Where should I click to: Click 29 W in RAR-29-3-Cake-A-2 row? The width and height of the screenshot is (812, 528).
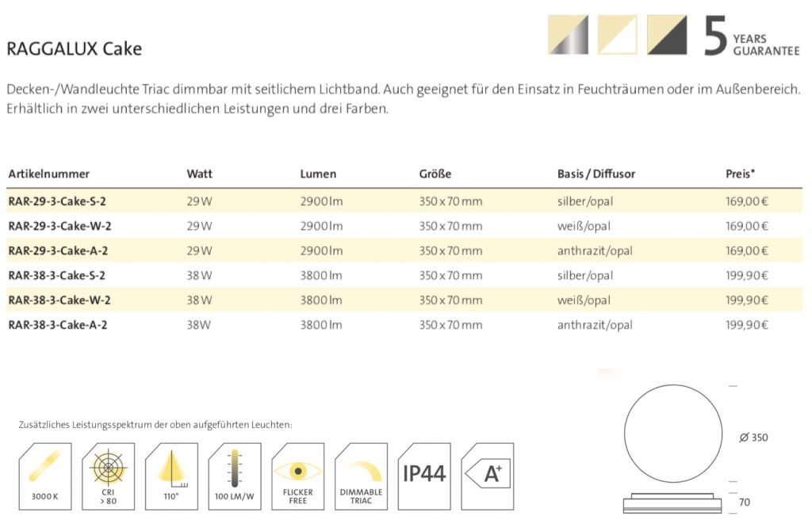(x=199, y=251)
